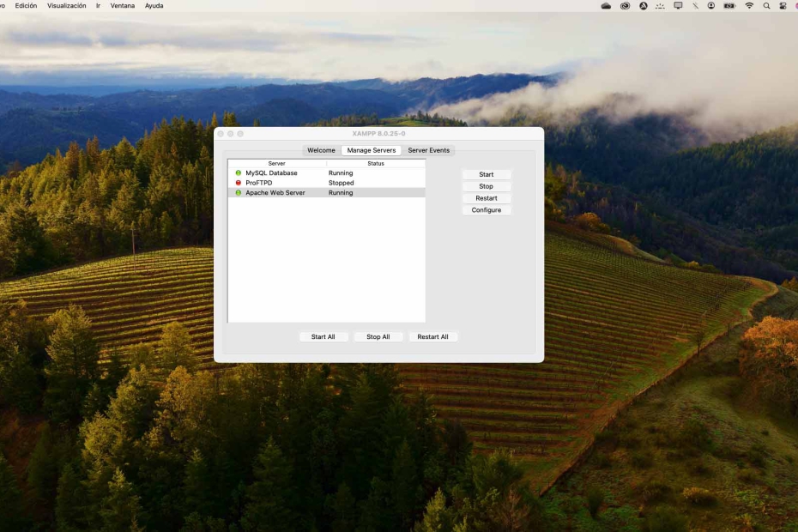Open Creative Cloud from the menu bar
The height and width of the screenshot is (532, 798).
click(625, 6)
